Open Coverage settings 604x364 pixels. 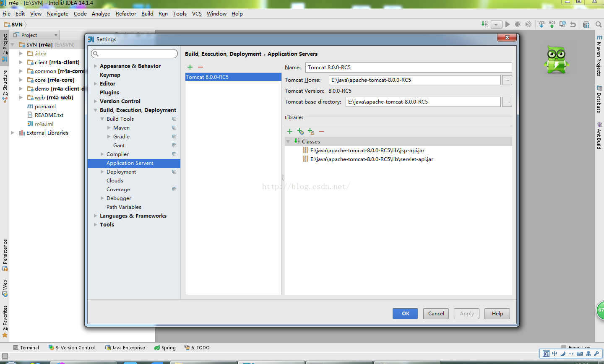tap(118, 190)
